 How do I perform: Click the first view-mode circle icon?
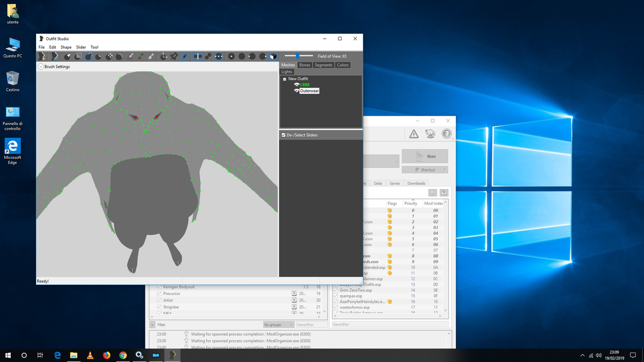(231, 56)
